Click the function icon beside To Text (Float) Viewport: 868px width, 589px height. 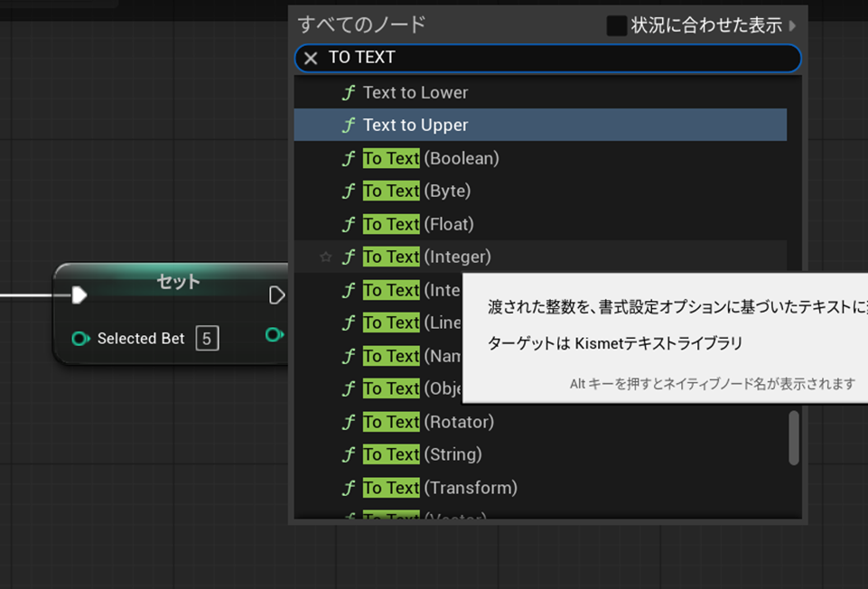(349, 225)
